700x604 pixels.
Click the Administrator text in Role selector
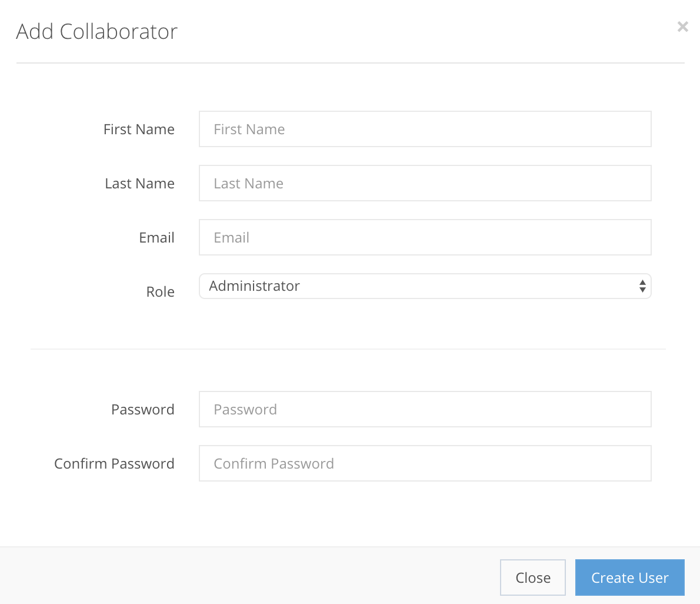tap(254, 286)
